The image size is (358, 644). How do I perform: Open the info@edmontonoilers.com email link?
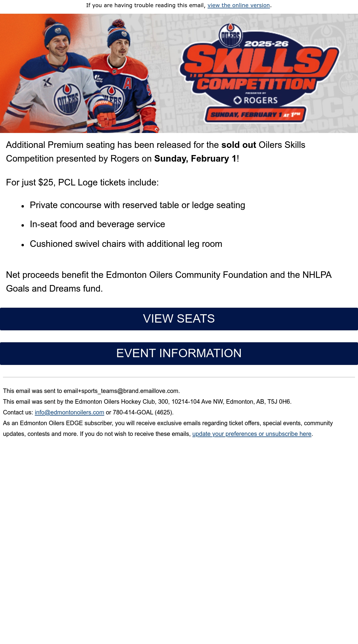click(70, 412)
